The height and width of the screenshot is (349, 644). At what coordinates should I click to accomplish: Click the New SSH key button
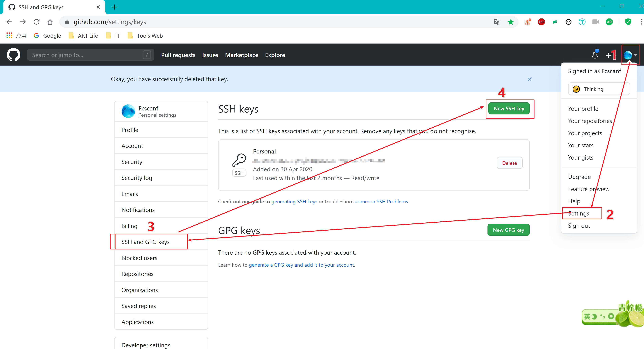[509, 108]
